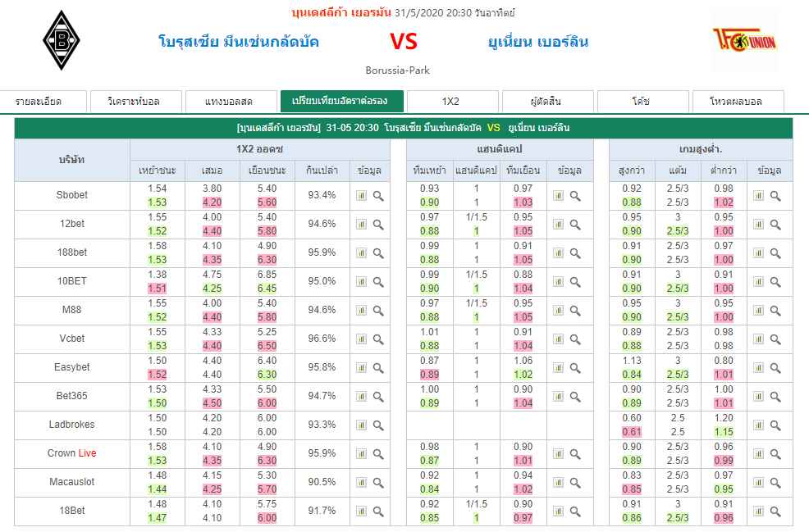Image resolution: width=809 pixels, height=532 pixels.
Task: Open the Bet365 over/under chart icon
Action: pyautogui.click(x=758, y=397)
